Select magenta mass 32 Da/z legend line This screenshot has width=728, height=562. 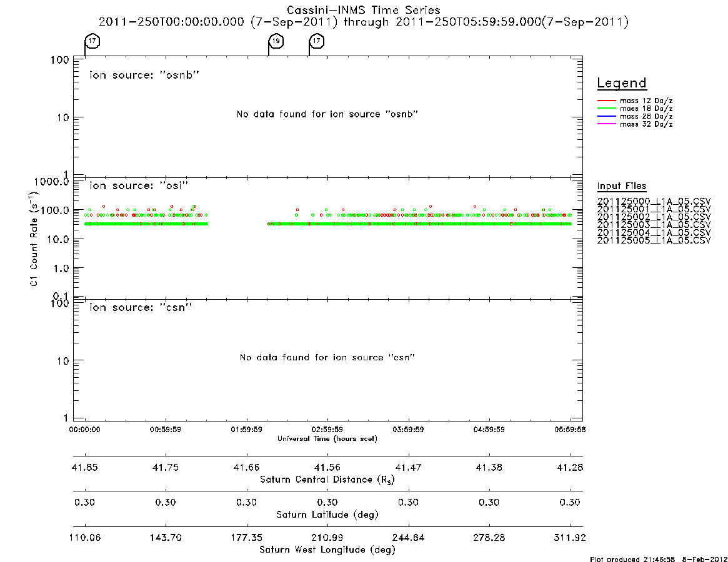[606, 124]
